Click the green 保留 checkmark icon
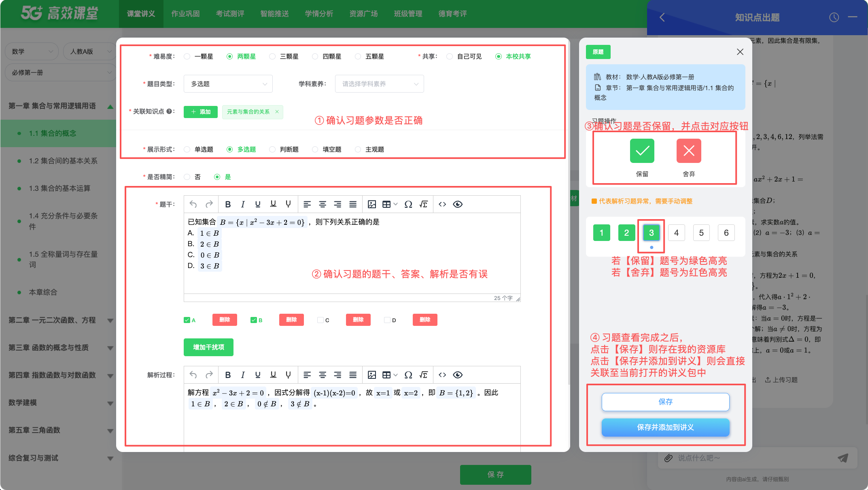Image resolution: width=868 pixels, height=490 pixels. coord(642,151)
